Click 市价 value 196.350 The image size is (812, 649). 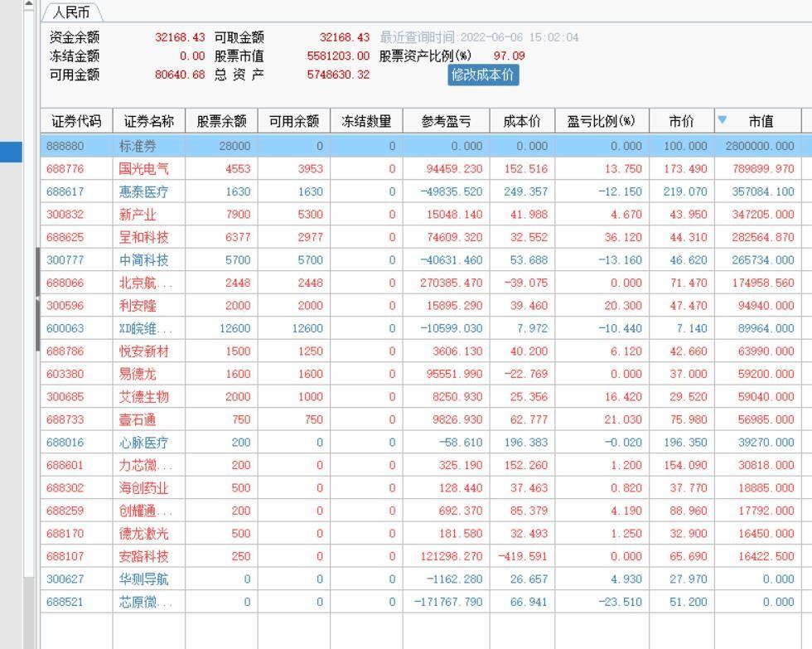[x=685, y=443]
